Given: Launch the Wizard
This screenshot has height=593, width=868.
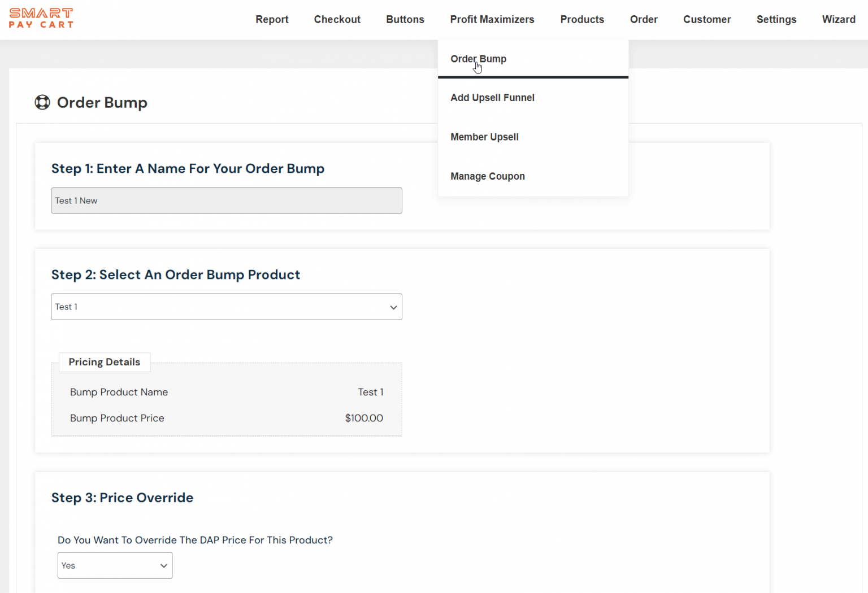Looking at the screenshot, I should pyautogui.click(x=839, y=19).
